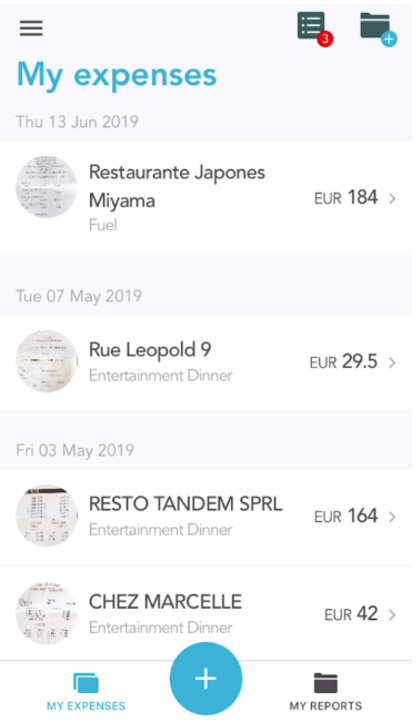The height and width of the screenshot is (720, 420).
Task: Open the CHEZ MARCELLE expense entry
Action: pos(206,613)
